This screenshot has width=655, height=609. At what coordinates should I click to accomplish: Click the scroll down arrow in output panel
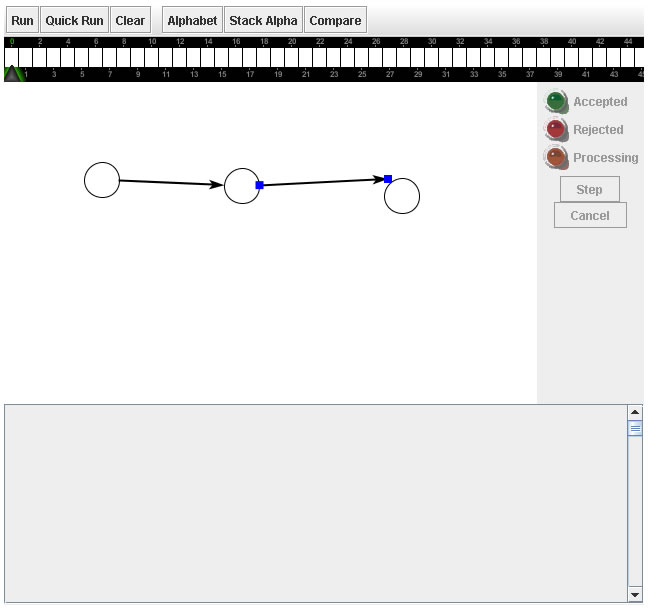[x=634, y=595]
